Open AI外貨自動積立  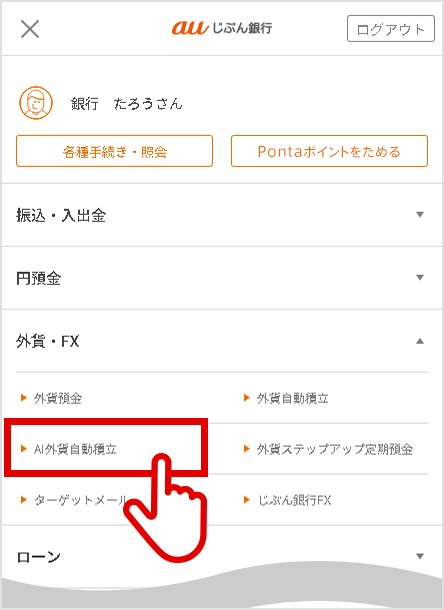(x=75, y=449)
